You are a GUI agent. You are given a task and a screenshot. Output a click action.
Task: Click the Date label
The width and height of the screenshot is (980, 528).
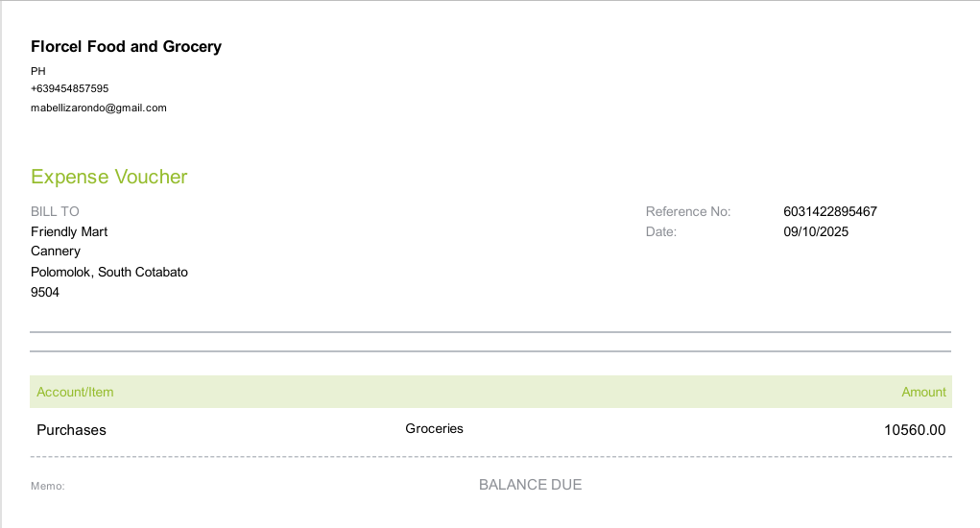pos(661,231)
